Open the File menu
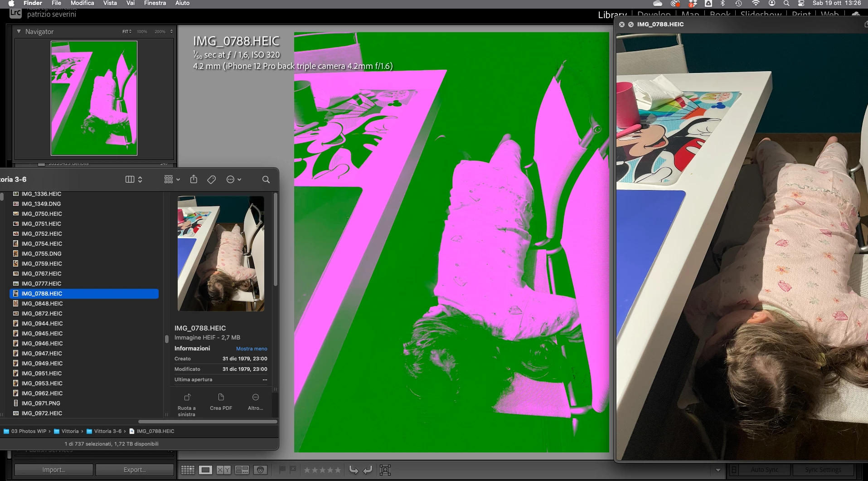The height and width of the screenshot is (481, 868). coord(56,3)
